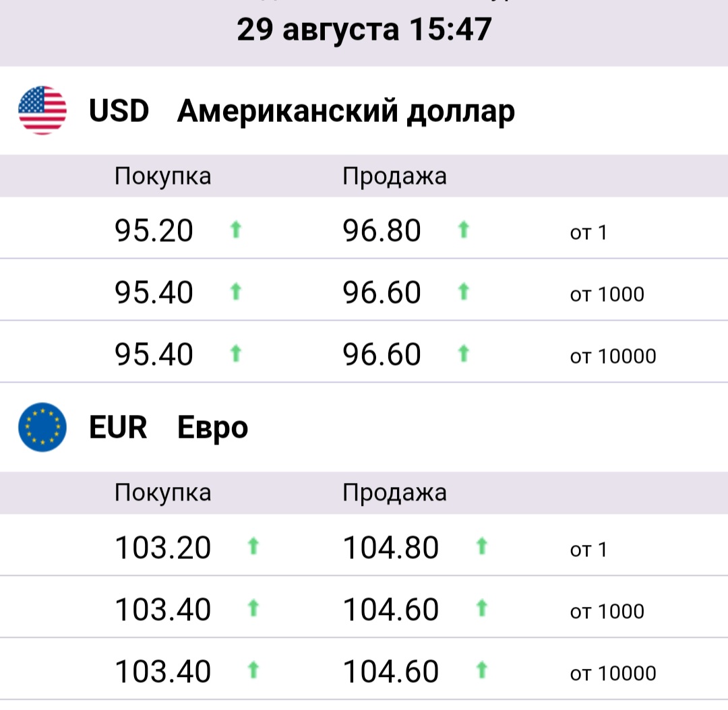Click green arrow beside 104.80
728x710 pixels.
pos(482,546)
